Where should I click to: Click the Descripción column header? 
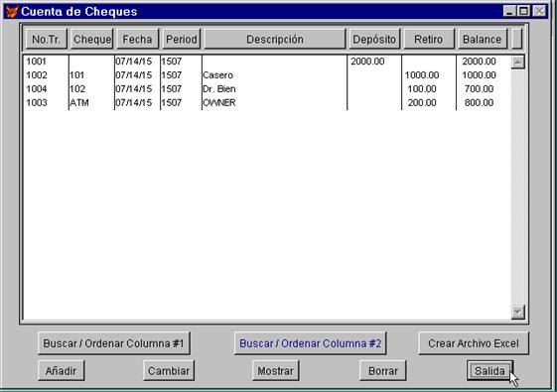275,39
